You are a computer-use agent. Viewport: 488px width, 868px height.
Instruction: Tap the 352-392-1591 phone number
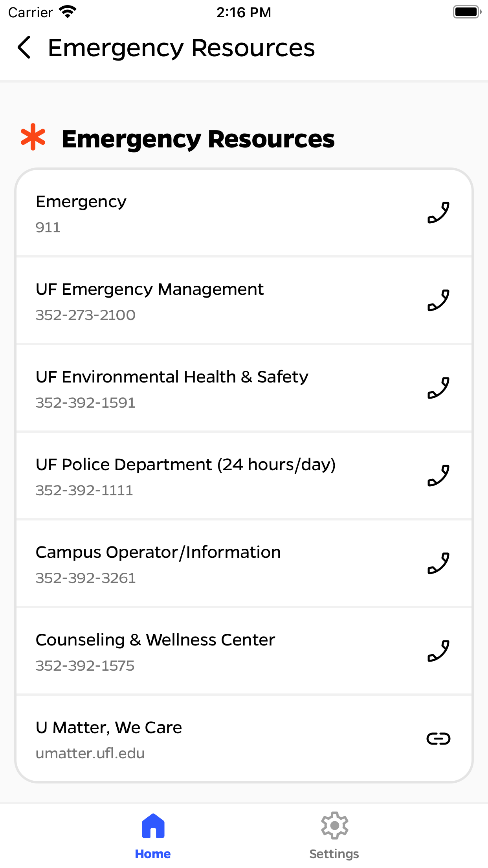(x=85, y=403)
